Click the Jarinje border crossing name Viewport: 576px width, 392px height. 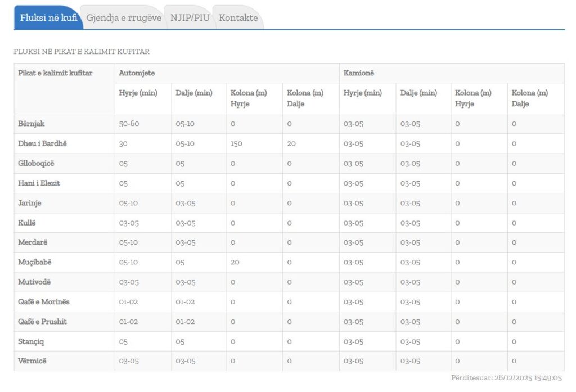[30, 203]
